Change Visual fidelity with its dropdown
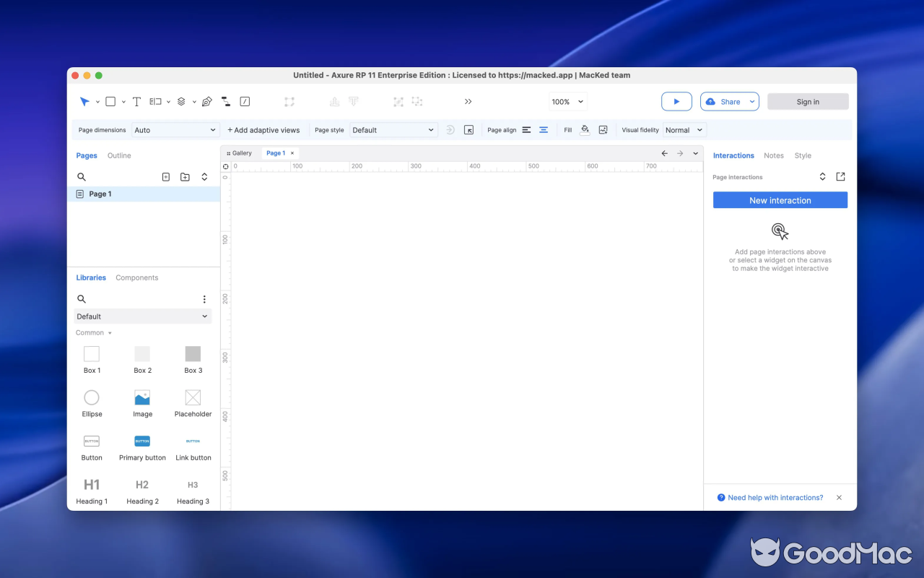This screenshot has width=924, height=578. coord(684,130)
